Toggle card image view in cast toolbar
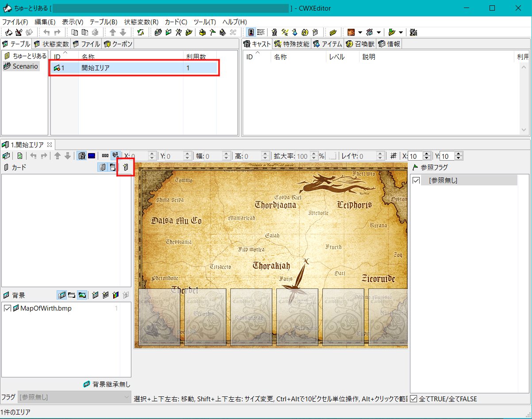The image size is (532, 419). [x=251, y=32]
